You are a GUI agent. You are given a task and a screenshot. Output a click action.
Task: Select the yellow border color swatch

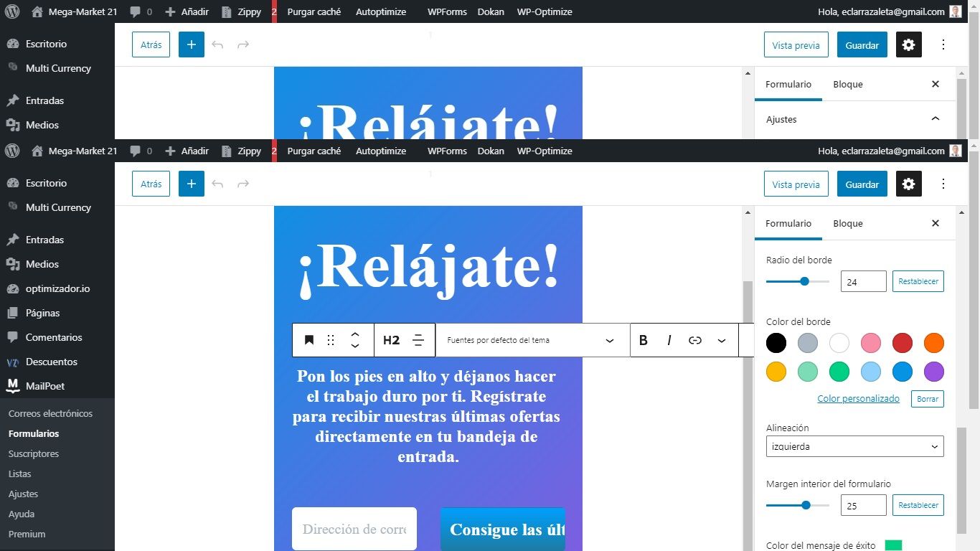coord(776,372)
